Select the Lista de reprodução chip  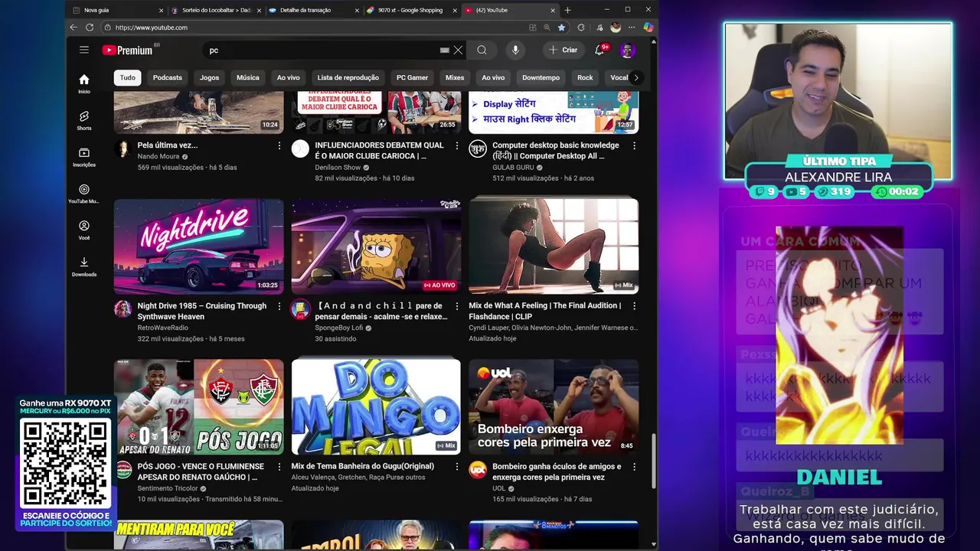click(348, 77)
